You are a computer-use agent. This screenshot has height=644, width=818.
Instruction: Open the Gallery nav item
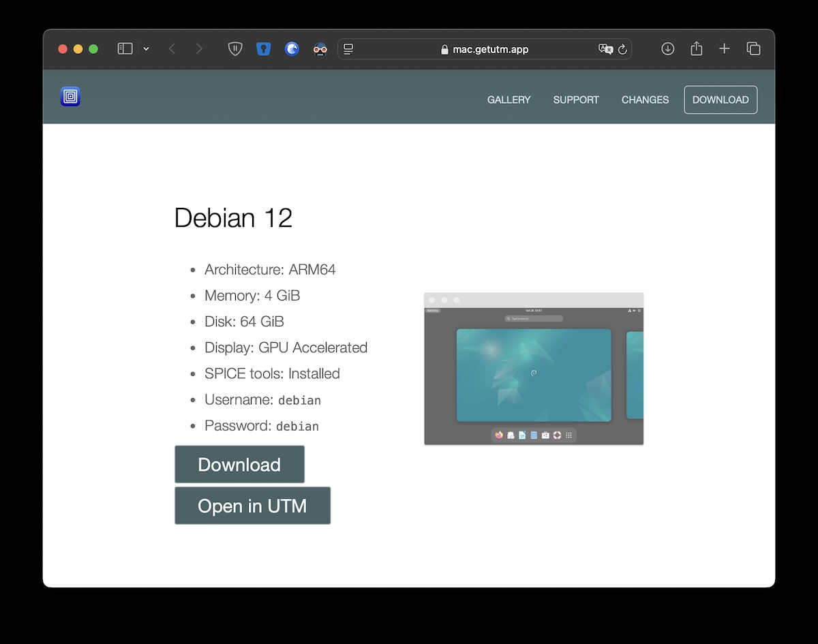[509, 99]
